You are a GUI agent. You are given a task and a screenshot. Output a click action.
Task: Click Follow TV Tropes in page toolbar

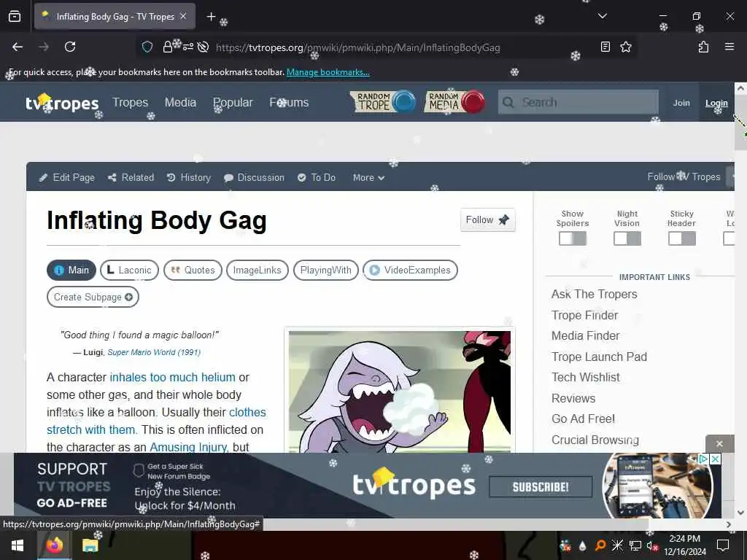(684, 176)
